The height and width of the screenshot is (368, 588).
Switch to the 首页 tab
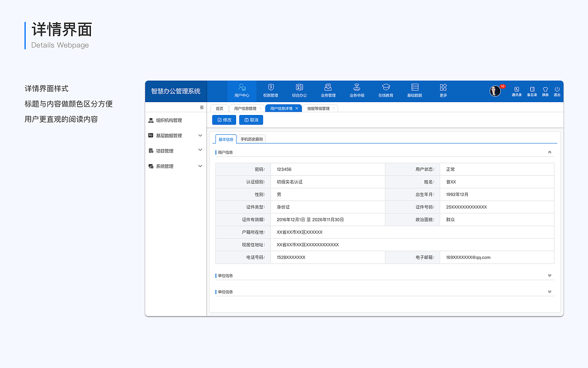(x=220, y=109)
